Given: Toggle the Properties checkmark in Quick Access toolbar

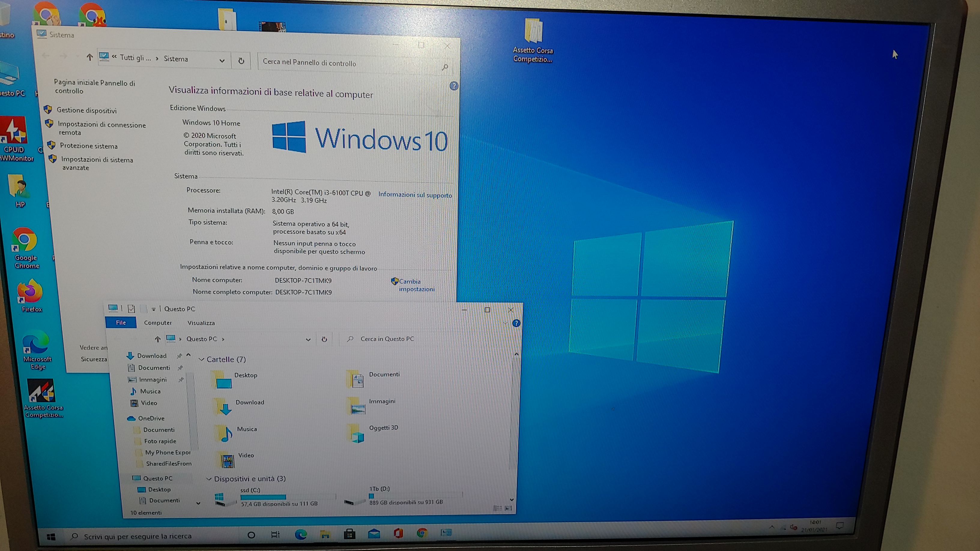Looking at the screenshot, I should (131, 309).
